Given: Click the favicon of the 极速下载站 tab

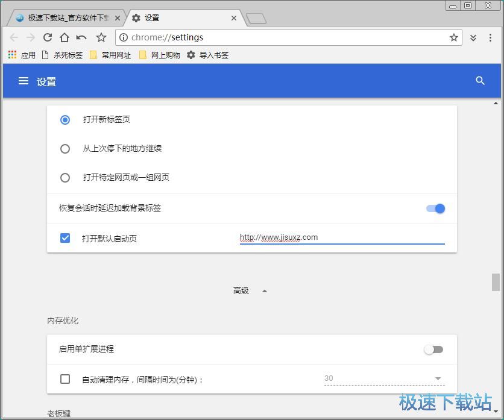Looking at the screenshot, I should click(20, 18).
